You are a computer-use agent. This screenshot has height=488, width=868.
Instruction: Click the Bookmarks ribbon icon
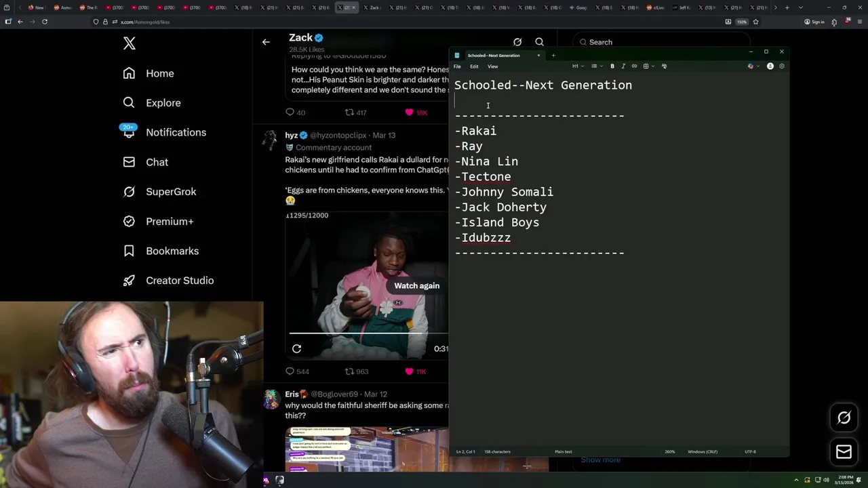(x=129, y=251)
